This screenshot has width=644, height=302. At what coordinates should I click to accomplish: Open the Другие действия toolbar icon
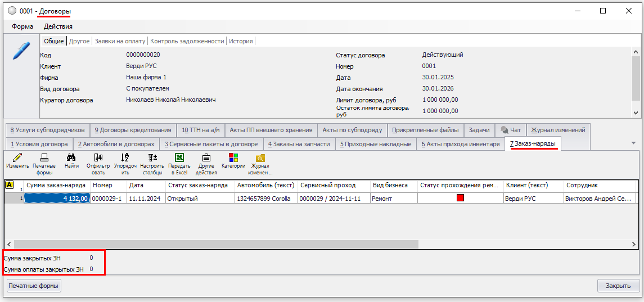206,158
